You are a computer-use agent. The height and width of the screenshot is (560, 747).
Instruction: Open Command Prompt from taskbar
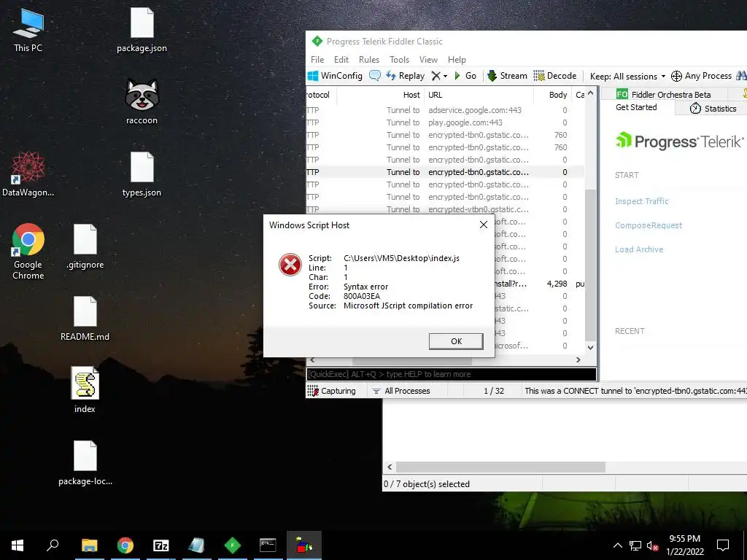pyautogui.click(x=268, y=545)
